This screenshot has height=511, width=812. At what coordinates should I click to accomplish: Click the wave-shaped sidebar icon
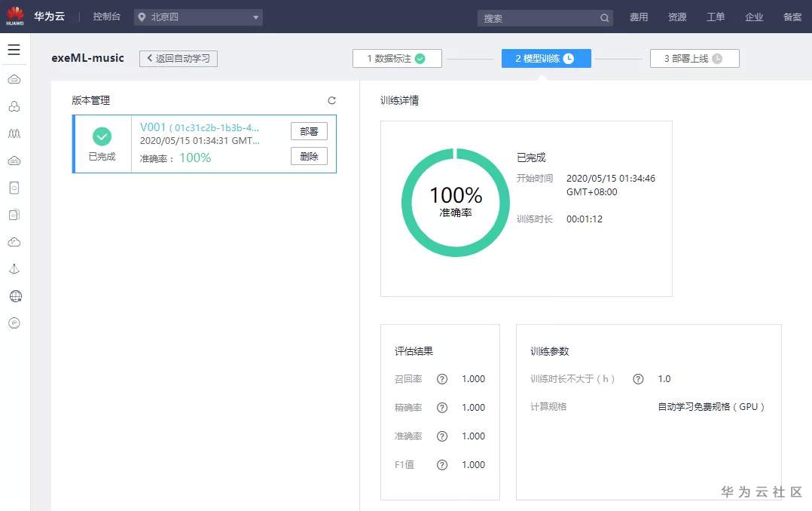click(x=14, y=133)
